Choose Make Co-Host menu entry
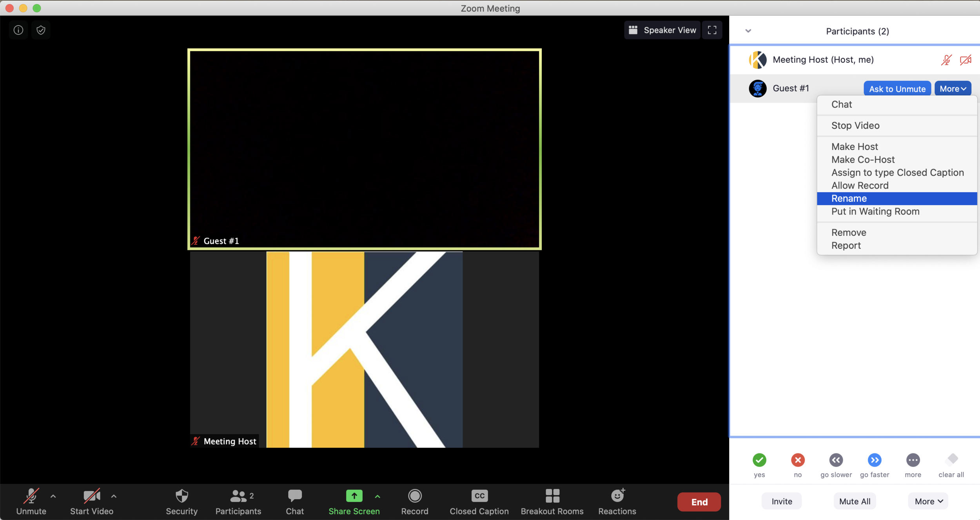Screen dimensions: 980x520 (x=863, y=160)
